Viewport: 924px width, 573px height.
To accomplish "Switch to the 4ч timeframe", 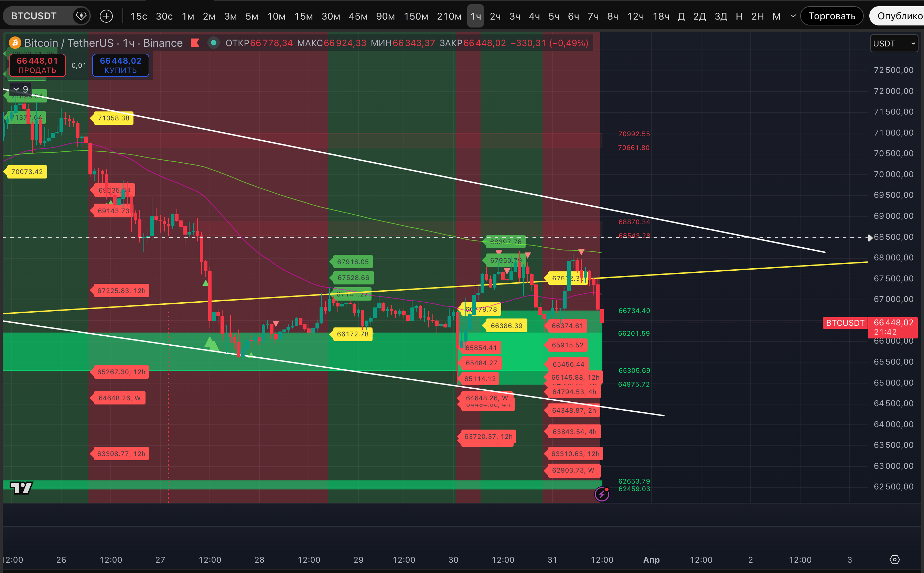I will (x=534, y=16).
